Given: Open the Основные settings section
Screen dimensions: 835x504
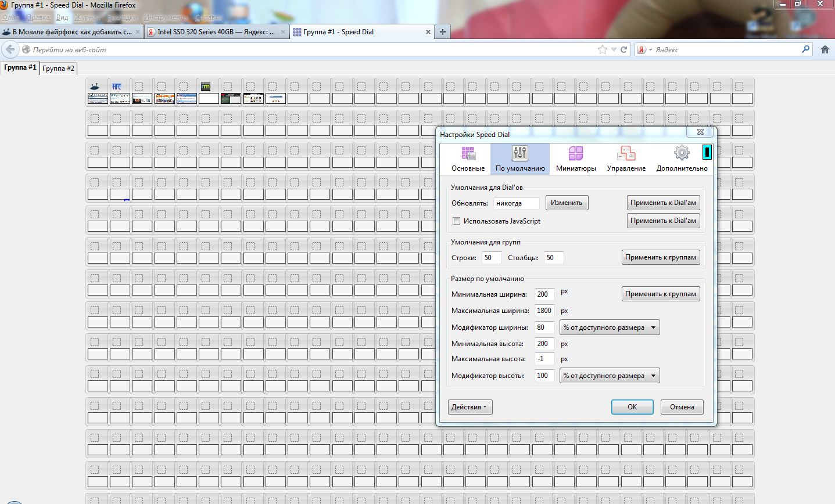Looking at the screenshot, I should point(468,159).
